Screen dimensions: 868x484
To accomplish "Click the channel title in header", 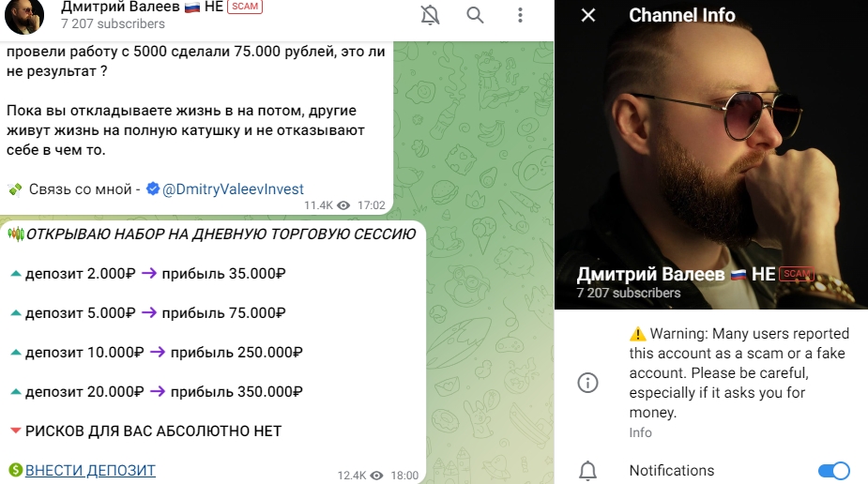I will pyautogui.click(x=142, y=7).
